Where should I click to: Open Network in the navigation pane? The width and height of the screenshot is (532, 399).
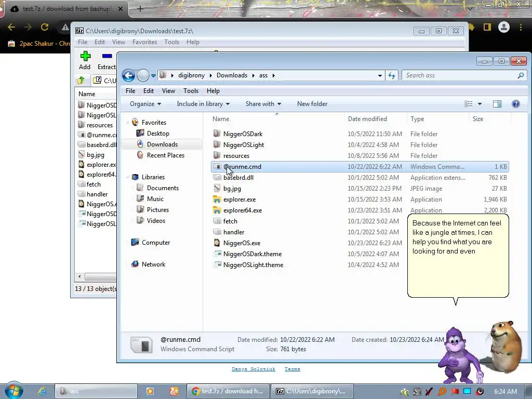coord(153,264)
